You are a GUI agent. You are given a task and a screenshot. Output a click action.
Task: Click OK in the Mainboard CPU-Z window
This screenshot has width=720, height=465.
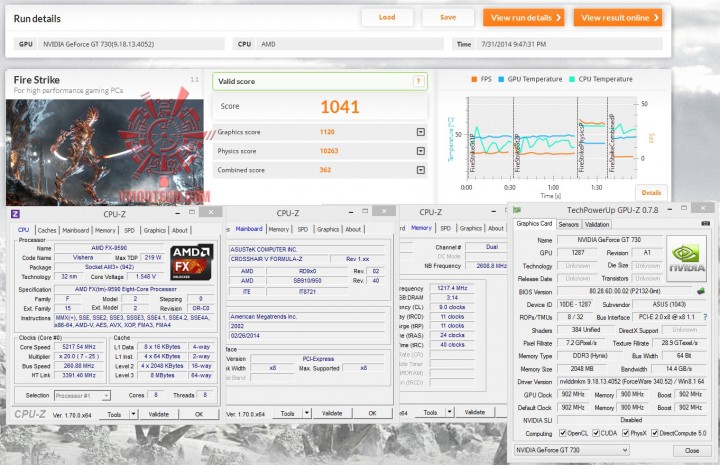coord(372,413)
